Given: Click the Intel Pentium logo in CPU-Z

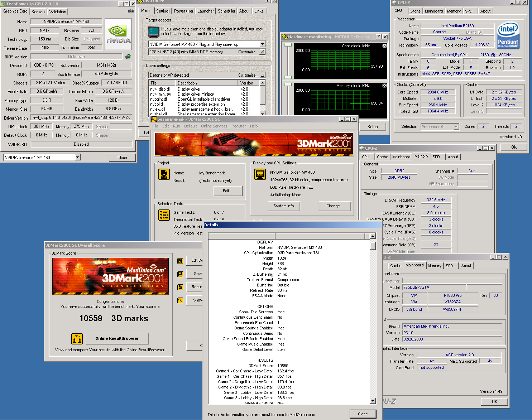Looking at the screenshot, I should pyautogui.click(x=508, y=36).
